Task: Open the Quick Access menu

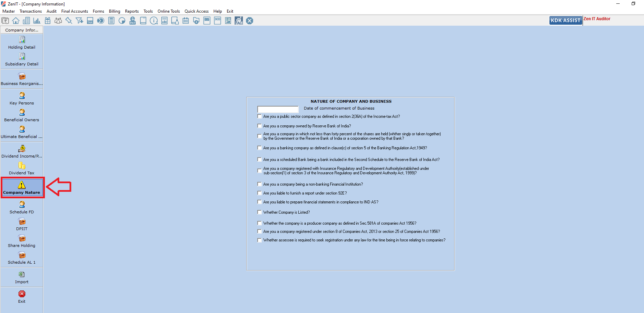Action: (197, 11)
